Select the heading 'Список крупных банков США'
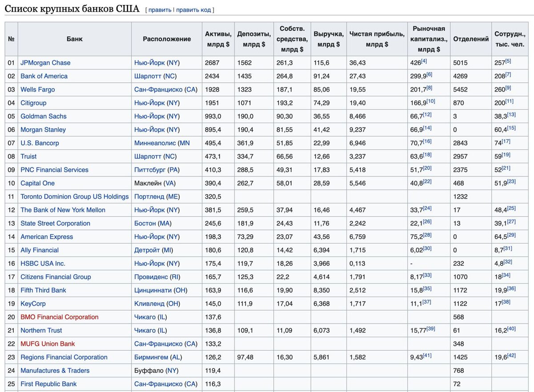 pos(72,9)
